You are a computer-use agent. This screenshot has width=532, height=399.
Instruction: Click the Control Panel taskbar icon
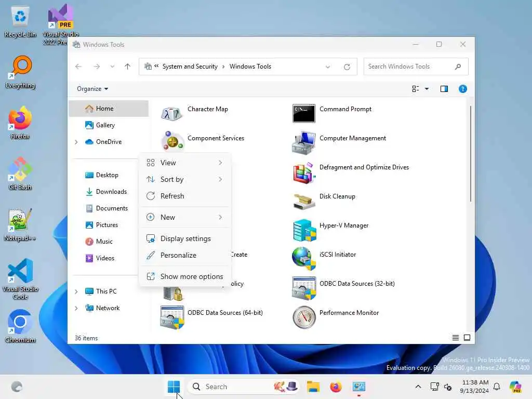click(358, 387)
